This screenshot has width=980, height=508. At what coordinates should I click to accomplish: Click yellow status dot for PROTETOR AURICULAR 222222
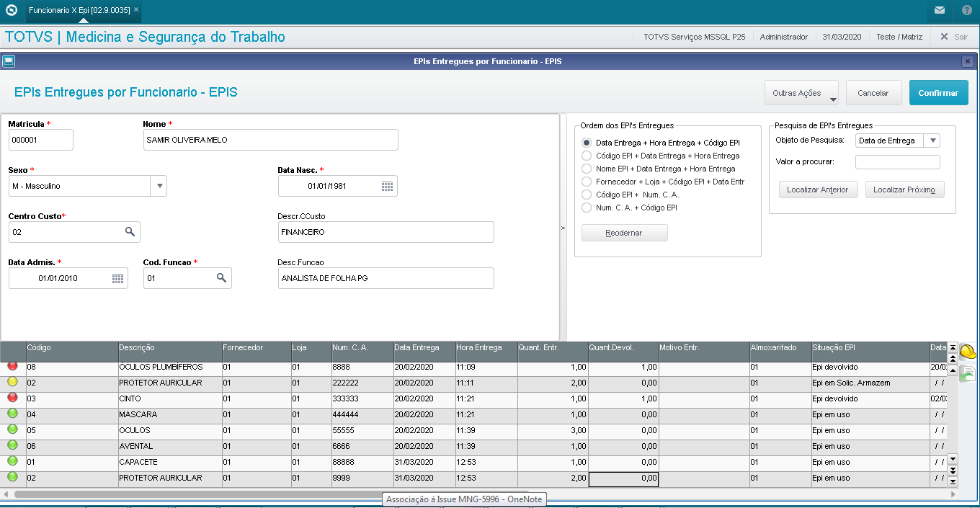point(12,382)
